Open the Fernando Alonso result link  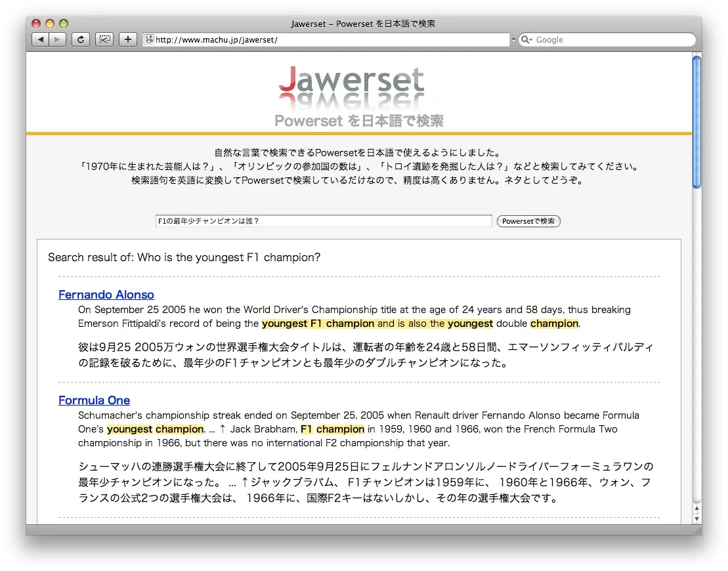(106, 295)
